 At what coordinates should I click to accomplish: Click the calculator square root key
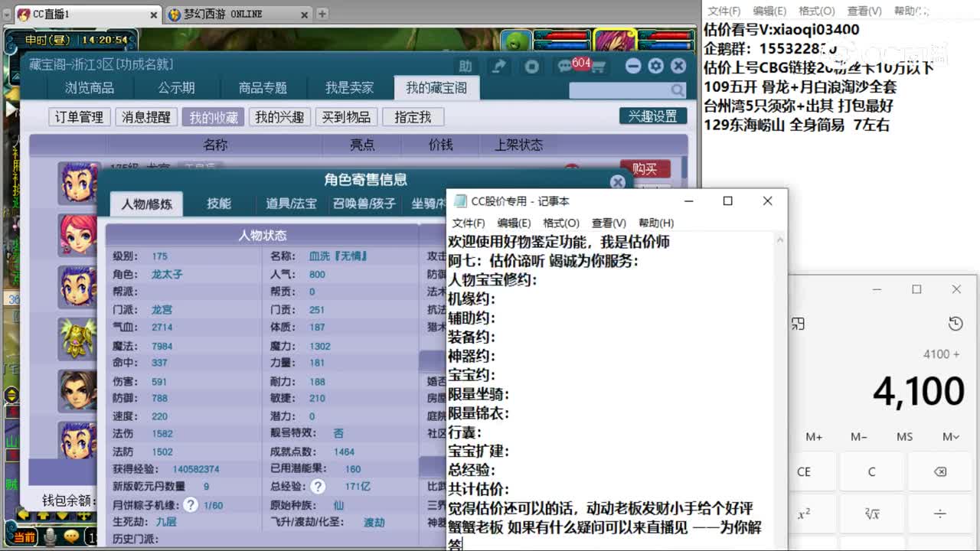pos(871,514)
